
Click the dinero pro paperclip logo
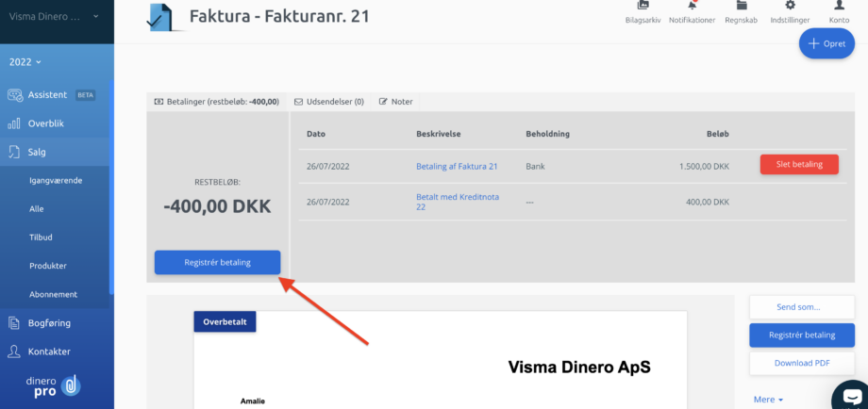pos(71,385)
